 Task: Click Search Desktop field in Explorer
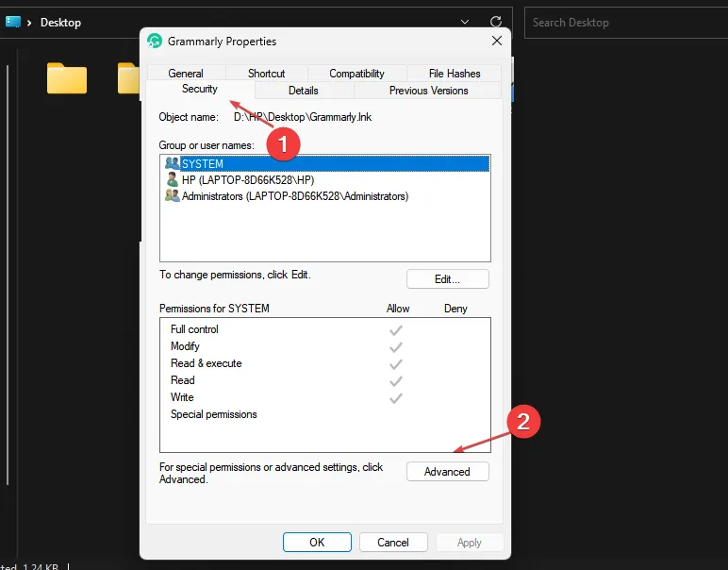coord(626,23)
